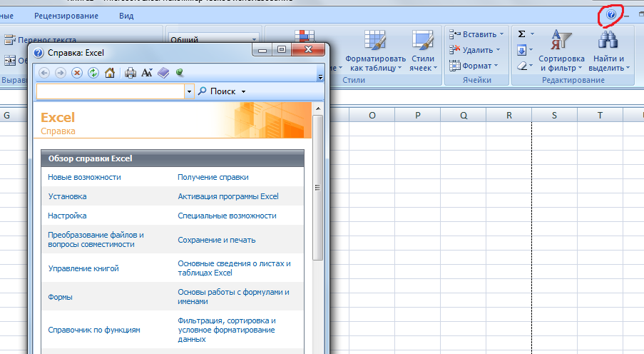Click the Fill down-arrow icon

coord(521,50)
